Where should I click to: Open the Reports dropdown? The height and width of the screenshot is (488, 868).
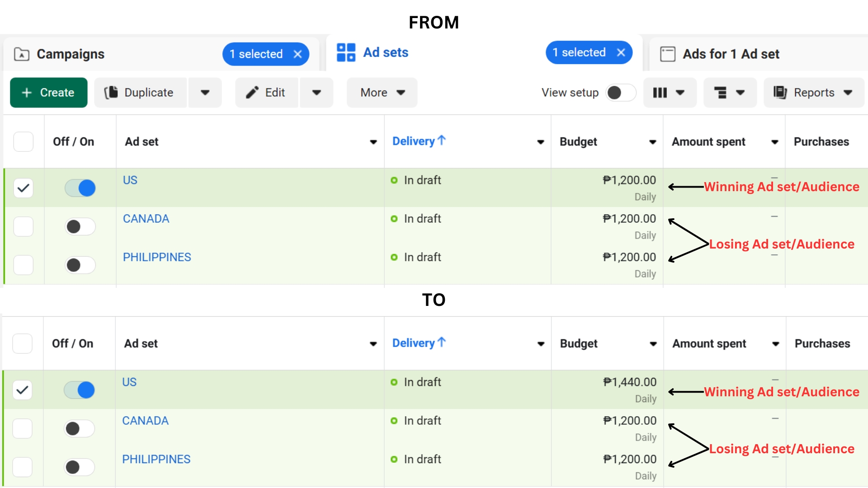pyautogui.click(x=813, y=93)
